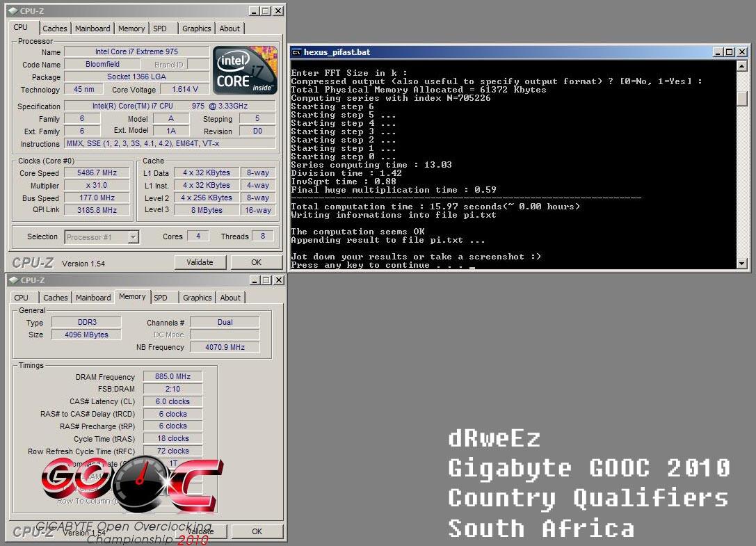
Task: Switch to Graphics tab in bottom CPU-Z window
Action: [198, 298]
